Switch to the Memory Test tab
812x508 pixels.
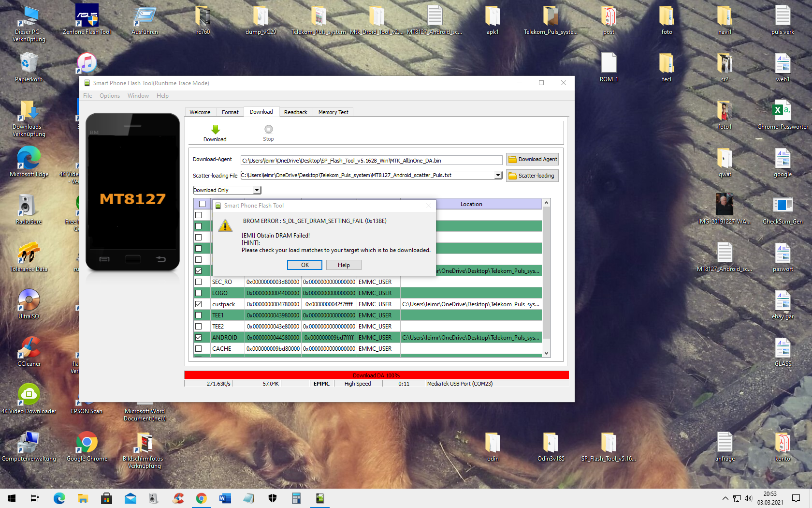pyautogui.click(x=333, y=112)
